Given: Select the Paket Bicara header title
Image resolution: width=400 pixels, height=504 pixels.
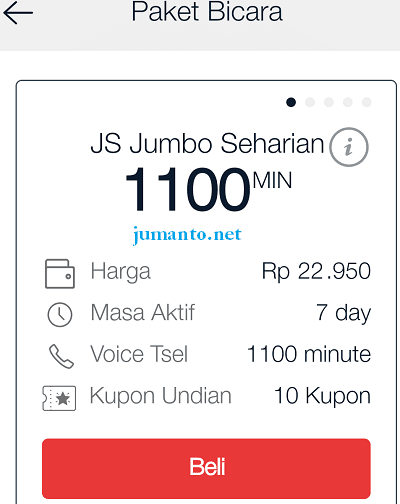Looking at the screenshot, I should tap(207, 12).
